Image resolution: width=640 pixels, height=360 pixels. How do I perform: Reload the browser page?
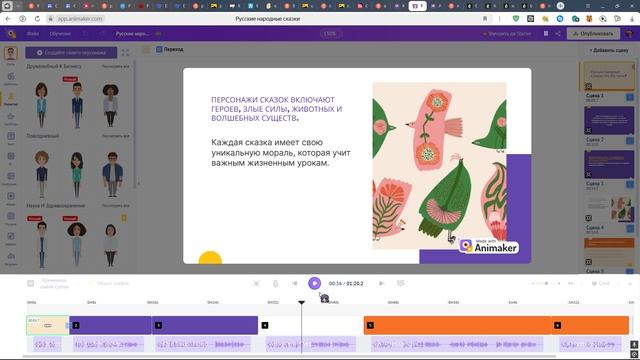click(37, 19)
